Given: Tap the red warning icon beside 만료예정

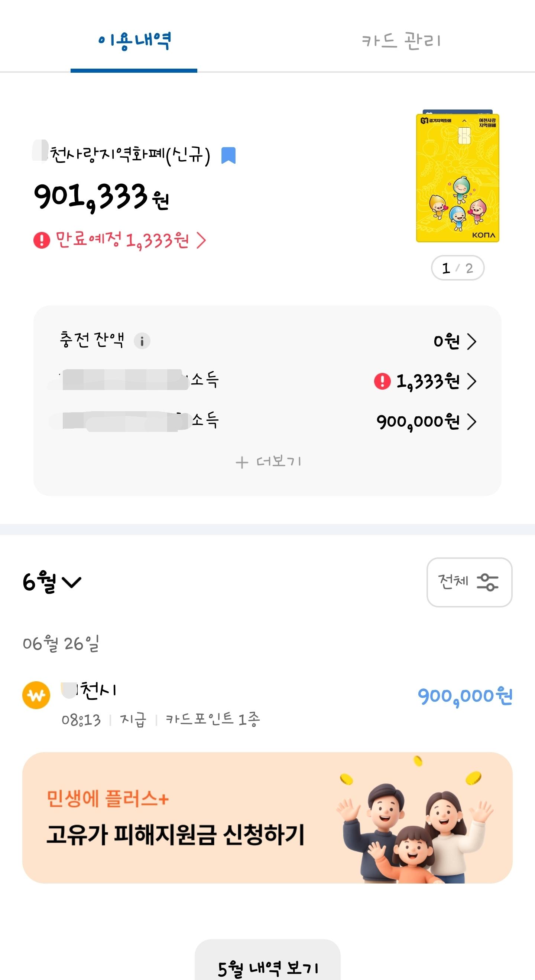Looking at the screenshot, I should point(42,240).
